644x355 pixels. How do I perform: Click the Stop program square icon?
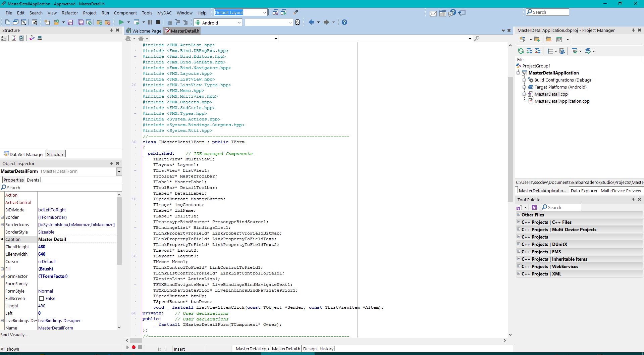[158, 22]
